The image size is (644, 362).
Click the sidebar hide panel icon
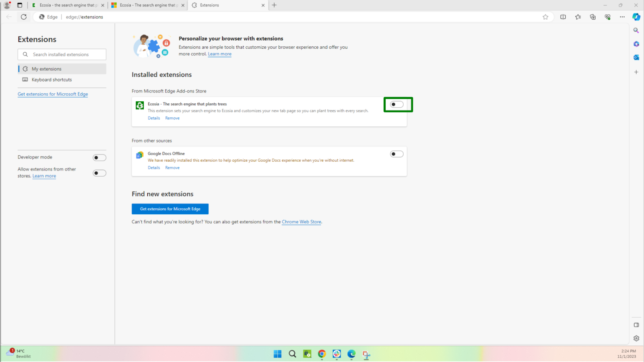636,325
